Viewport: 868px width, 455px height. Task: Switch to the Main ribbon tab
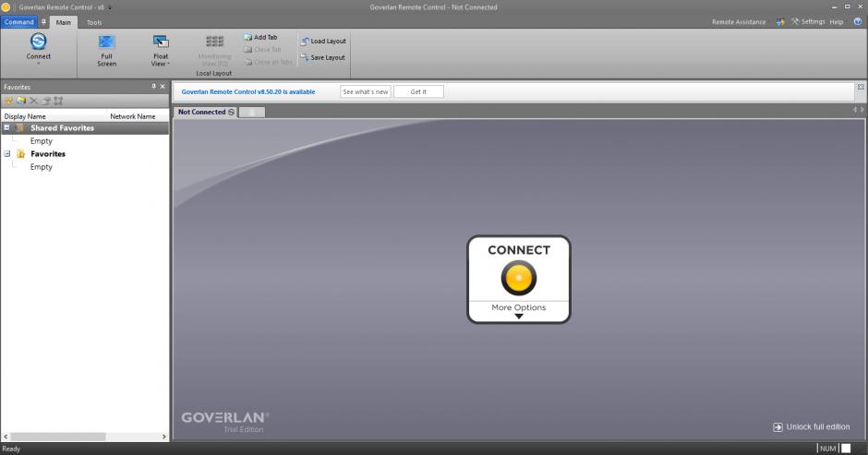coord(63,23)
